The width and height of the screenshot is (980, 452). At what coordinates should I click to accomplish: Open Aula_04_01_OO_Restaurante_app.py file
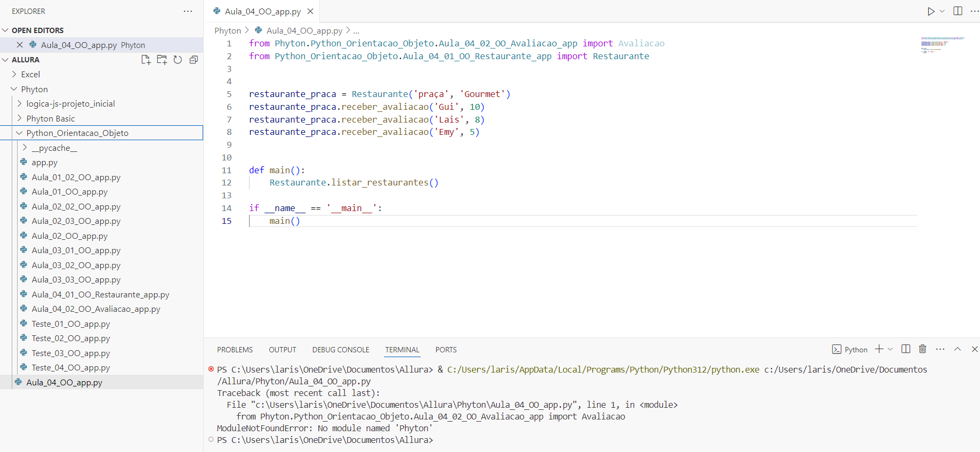[x=100, y=294]
